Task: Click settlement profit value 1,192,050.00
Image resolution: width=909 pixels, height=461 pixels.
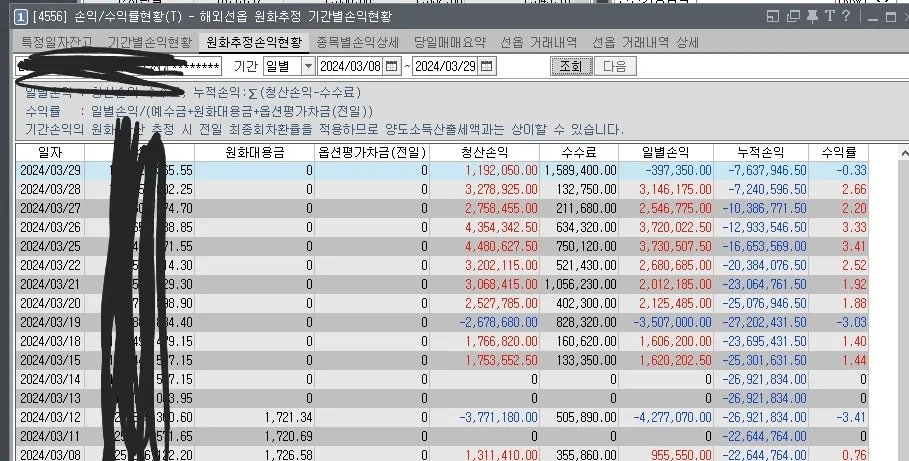Action: point(501,170)
